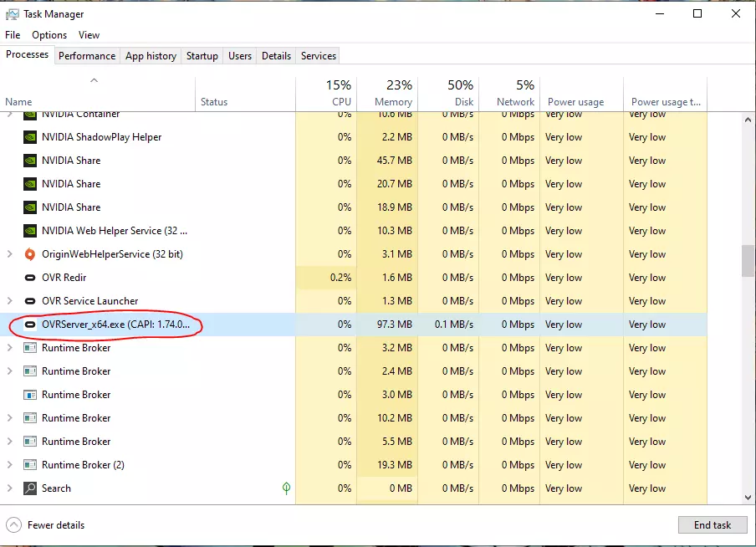This screenshot has height=547, width=756.
Task: Switch to the Services tab
Action: pyautogui.click(x=319, y=56)
